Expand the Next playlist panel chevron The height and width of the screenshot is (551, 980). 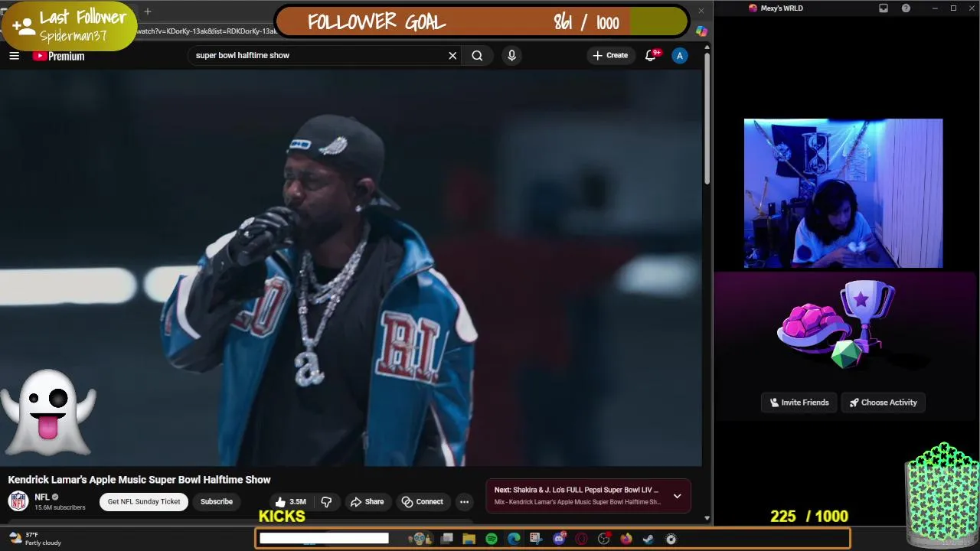tap(677, 496)
